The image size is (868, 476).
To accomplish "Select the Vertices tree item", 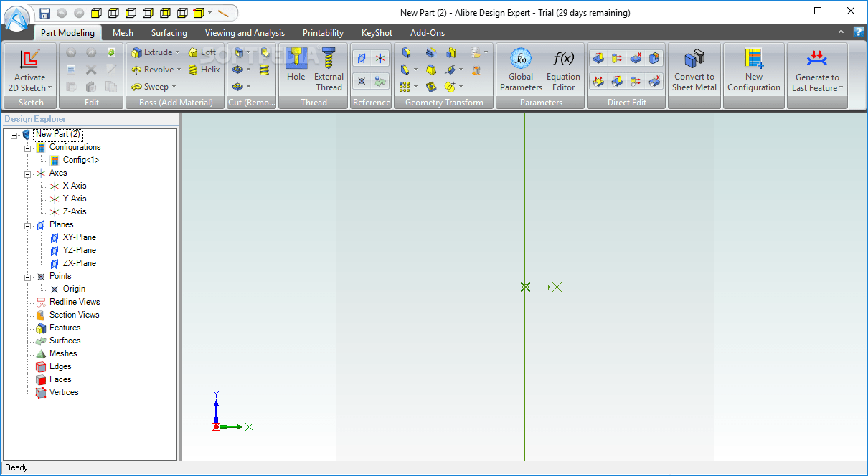I will (64, 392).
